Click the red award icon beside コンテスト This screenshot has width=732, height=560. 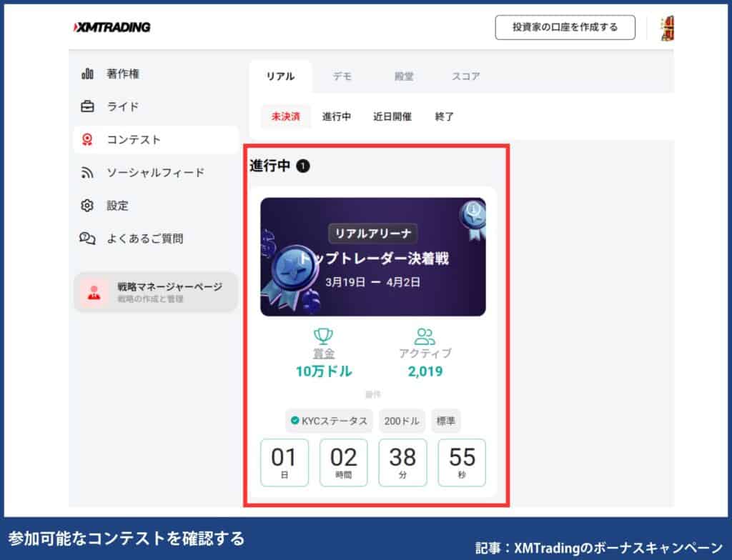87,139
